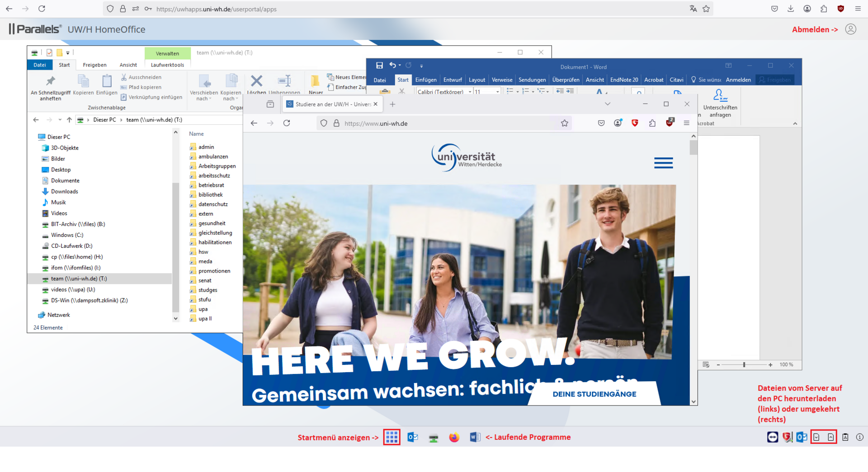This screenshot has height=472, width=868.
Task: Expand 'Verschieben nach' dropdown in Explorer ribbon
Action: [204, 95]
